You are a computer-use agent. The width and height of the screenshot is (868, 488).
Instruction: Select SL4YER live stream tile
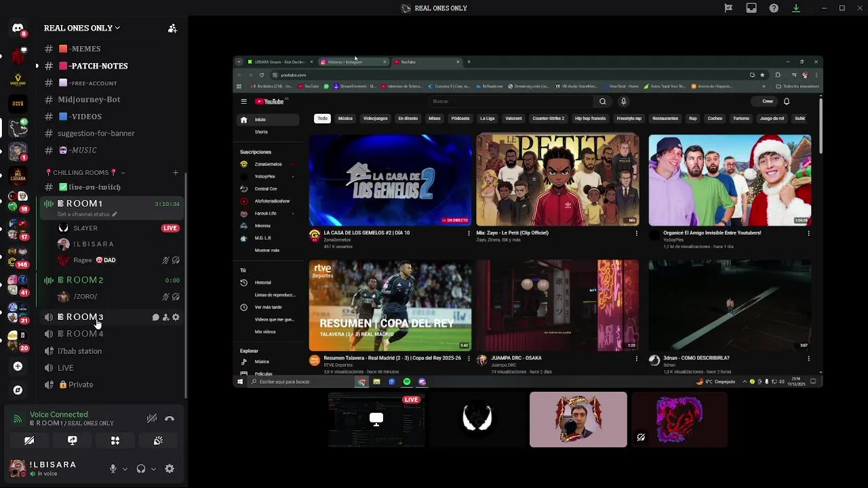376,420
